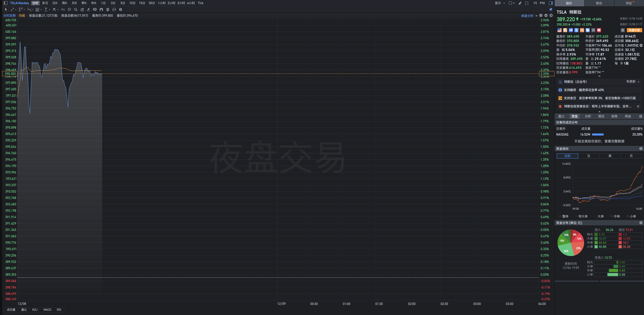This screenshot has height=315, width=644.
Task: Click the magnifier zoom tool
Action: [76, 9]
